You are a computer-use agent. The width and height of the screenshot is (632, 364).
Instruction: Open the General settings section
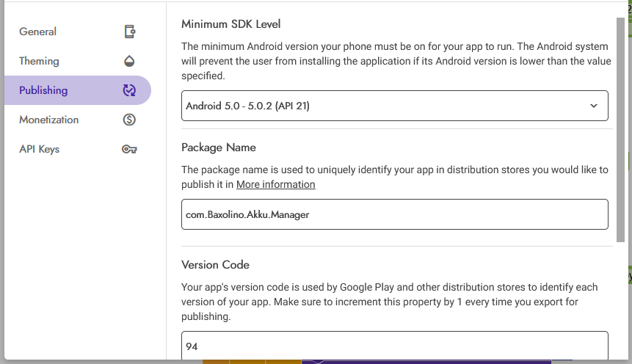(x=38, y=32)
